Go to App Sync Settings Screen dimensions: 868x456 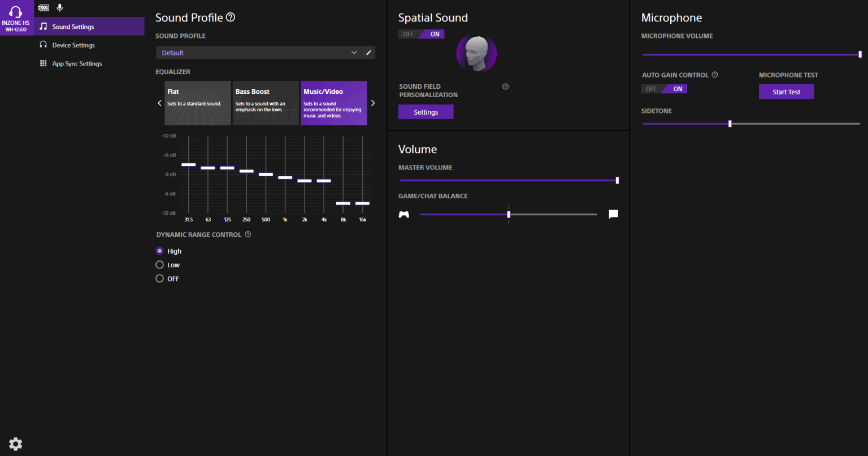(x=77, y=64)
